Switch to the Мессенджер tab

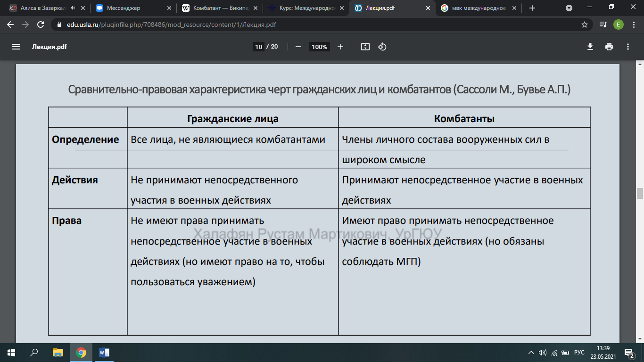125,8
